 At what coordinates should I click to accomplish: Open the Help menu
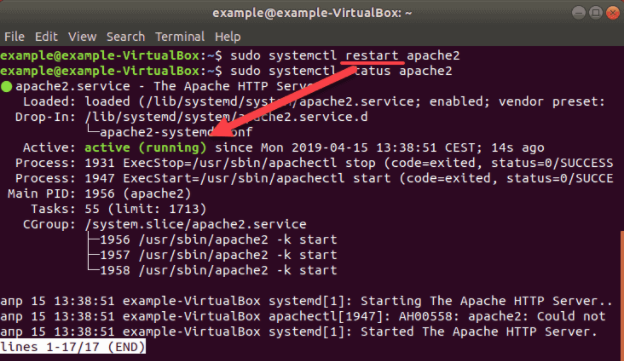[228, 37]
